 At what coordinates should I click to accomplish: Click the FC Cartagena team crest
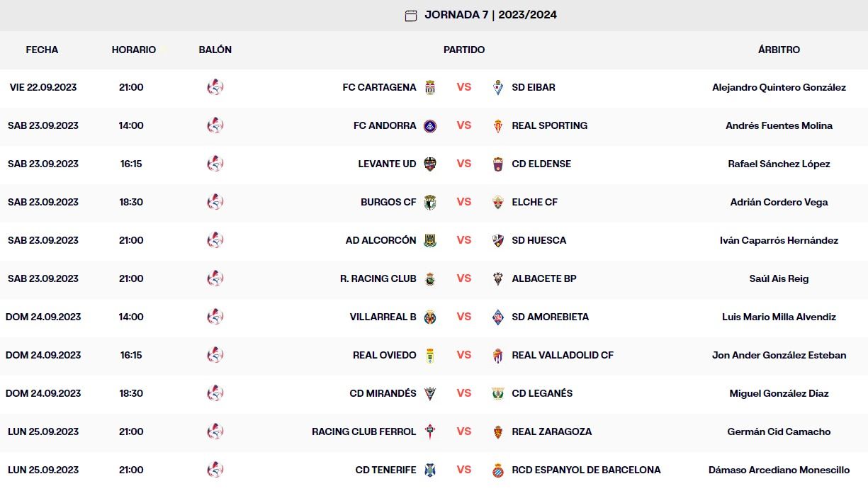pos(430,88)
